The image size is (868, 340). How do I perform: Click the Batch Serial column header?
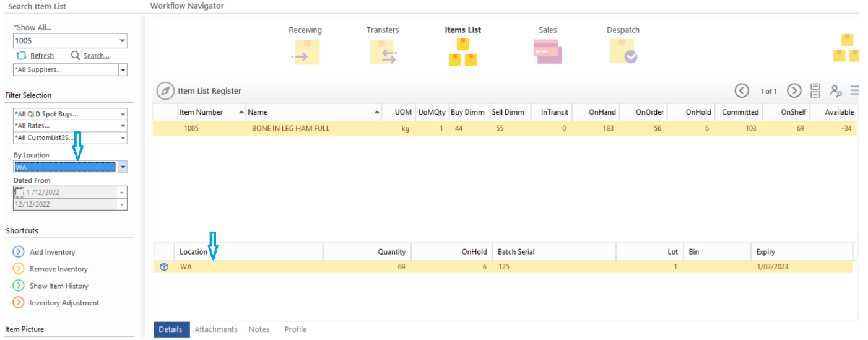pyautogui.click(x=555, y=252)
